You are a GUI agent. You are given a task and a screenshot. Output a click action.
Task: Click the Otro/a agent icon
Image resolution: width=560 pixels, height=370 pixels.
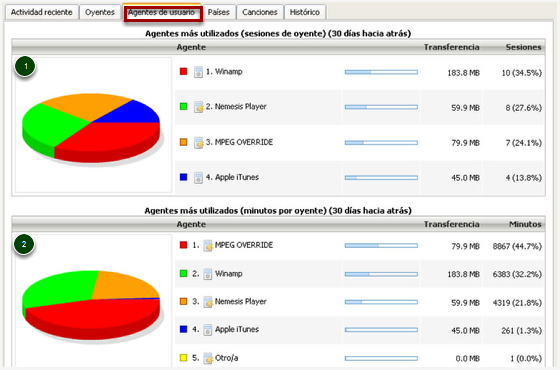click(x=208, y=358)
